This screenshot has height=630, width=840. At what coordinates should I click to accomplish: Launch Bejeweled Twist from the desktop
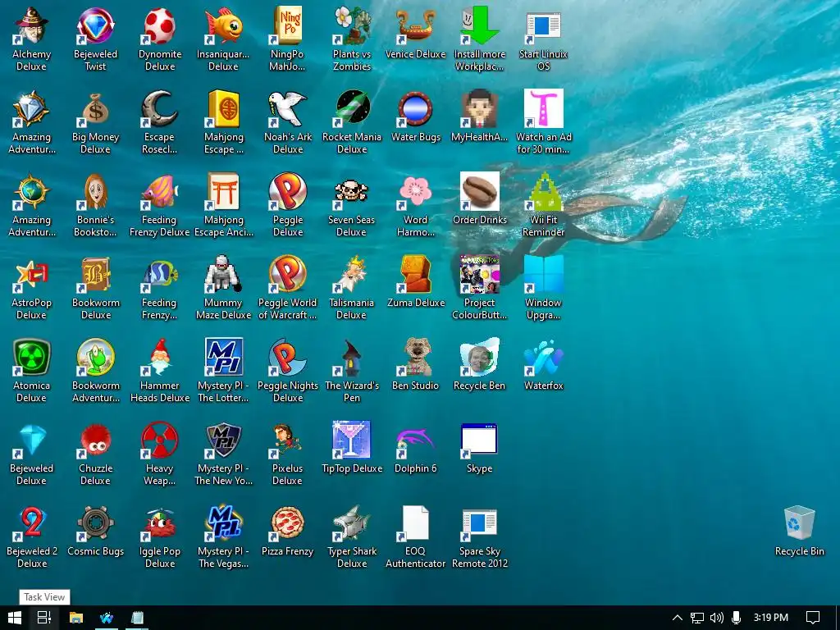95,25
